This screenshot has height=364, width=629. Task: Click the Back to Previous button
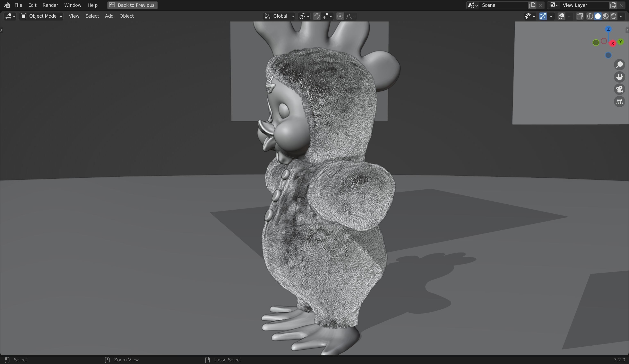point(132,5)
